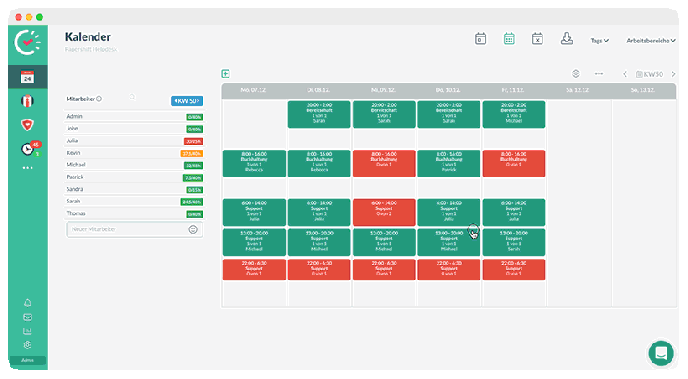688x379 pixels.
Task: Open Friday's red Buchhaltung open shift
Action: [514, 164]
